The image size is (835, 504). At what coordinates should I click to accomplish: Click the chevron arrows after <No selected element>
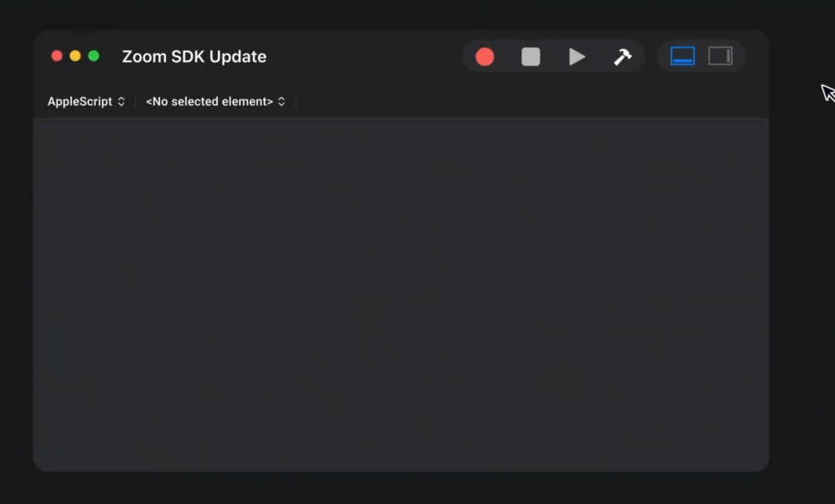pos(281,101)
